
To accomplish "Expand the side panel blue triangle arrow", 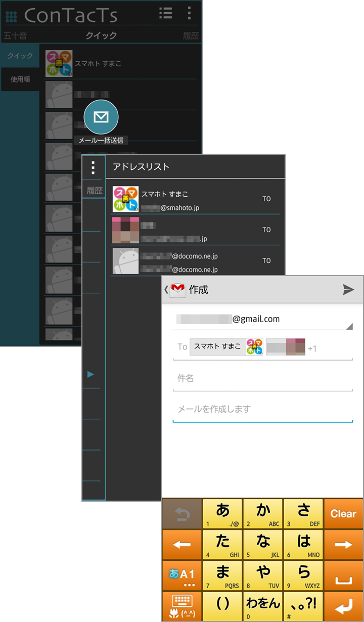I will coord(91,374).
